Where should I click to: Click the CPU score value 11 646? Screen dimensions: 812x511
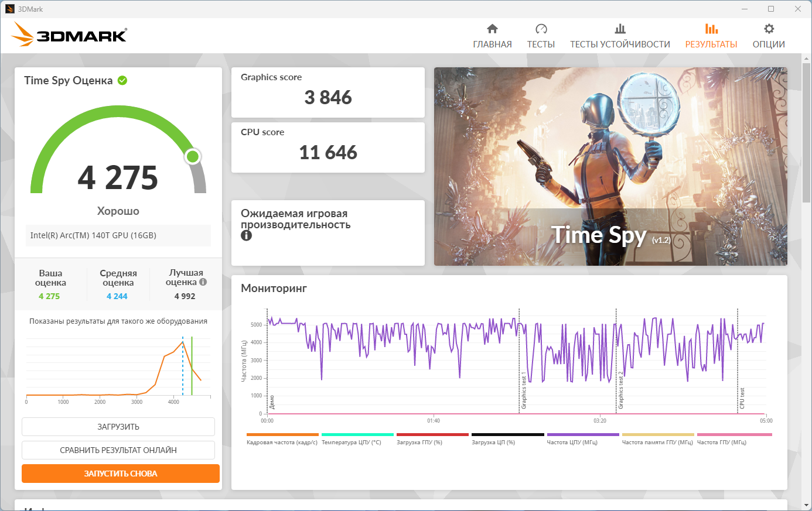328,152
